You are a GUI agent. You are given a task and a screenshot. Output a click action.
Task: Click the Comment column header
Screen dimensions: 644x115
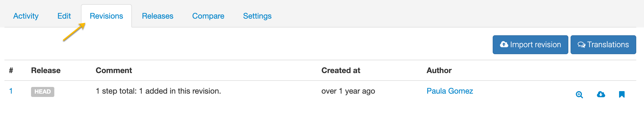(x=114, y=71)
